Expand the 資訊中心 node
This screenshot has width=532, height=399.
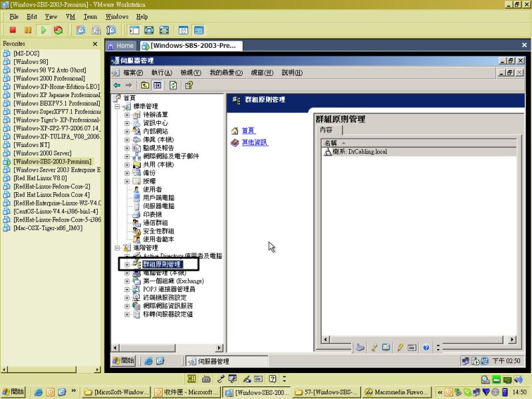pyautogui.click(x=127, y=123)
